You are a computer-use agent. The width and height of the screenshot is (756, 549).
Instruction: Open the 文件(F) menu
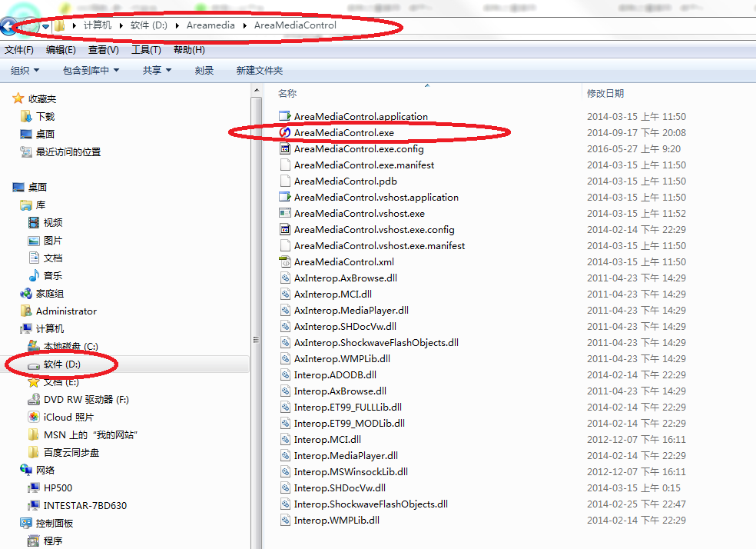19,50
